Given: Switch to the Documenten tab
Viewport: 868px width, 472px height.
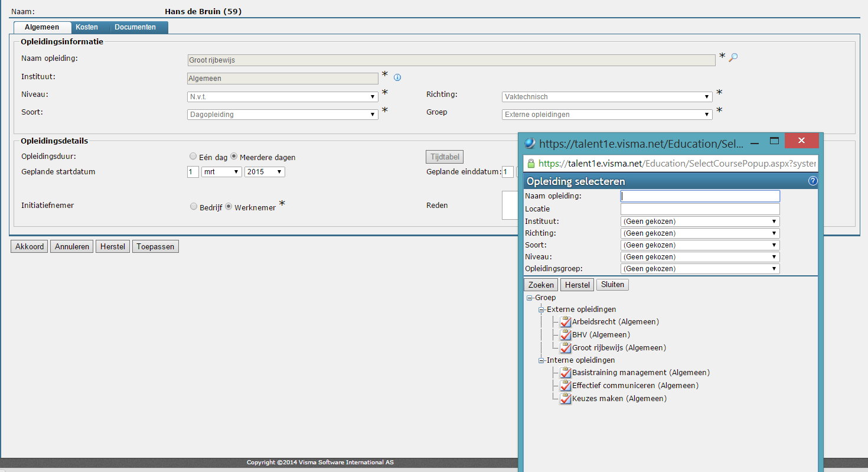Looking at the screenshot, I should coord(135,27).
